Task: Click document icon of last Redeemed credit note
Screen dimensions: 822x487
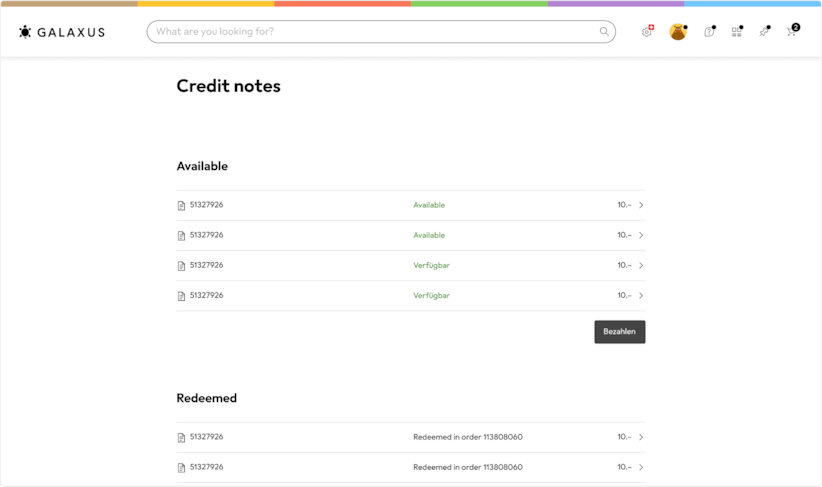Action: click(x=181, y=468)
